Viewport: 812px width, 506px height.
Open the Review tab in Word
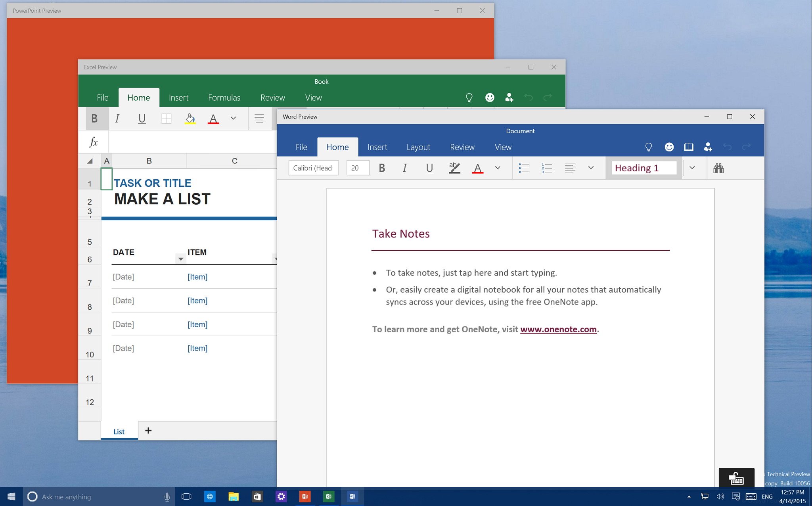462,147
